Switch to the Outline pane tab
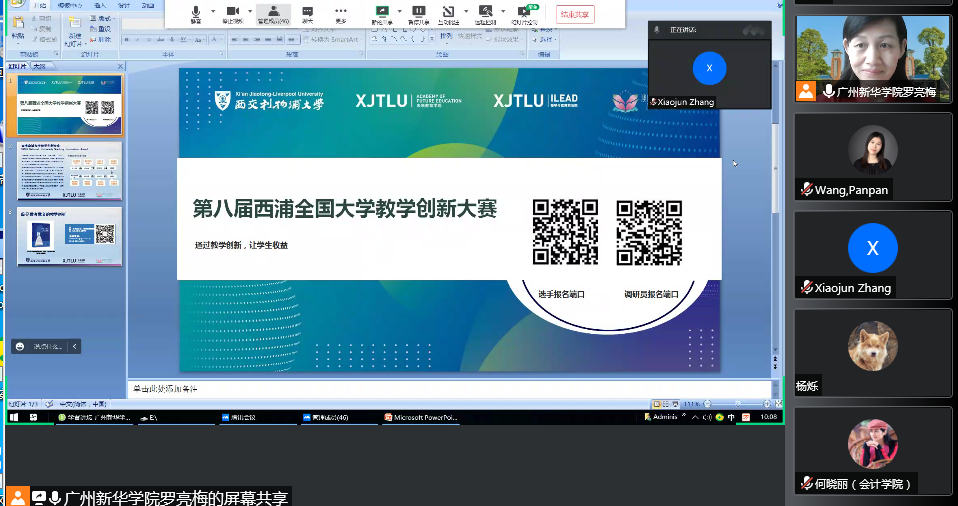 (39, 66)
